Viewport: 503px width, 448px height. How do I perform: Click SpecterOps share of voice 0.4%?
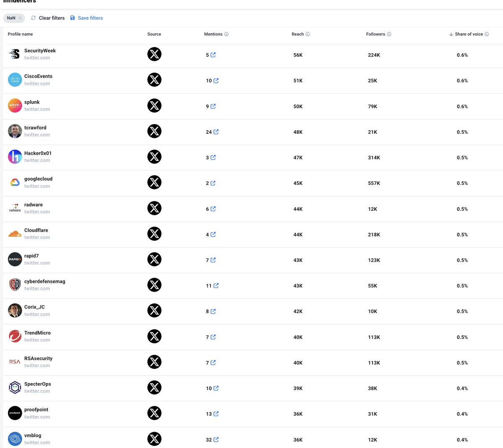point(462,388)
